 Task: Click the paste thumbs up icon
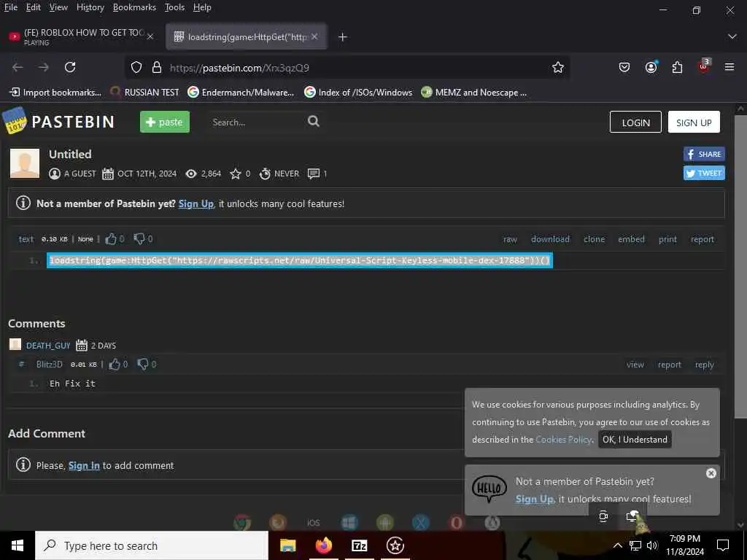coord(111,239)
